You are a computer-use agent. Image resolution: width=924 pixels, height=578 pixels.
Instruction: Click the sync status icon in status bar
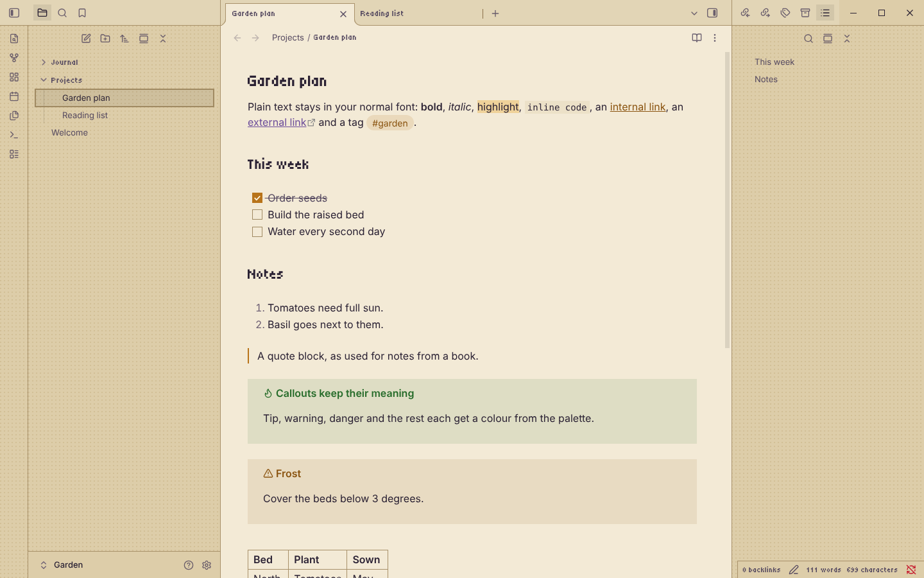point(911,570)
